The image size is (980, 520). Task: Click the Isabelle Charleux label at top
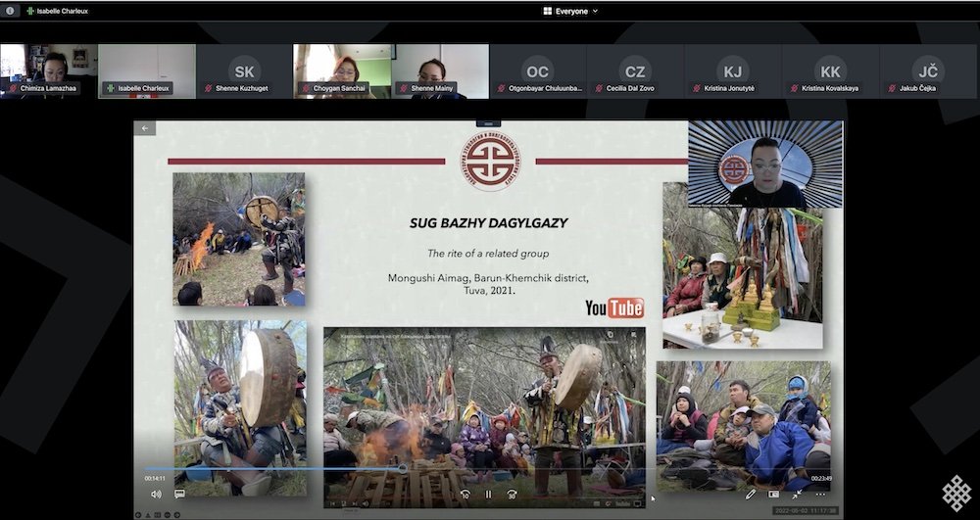tap(59, 11)
